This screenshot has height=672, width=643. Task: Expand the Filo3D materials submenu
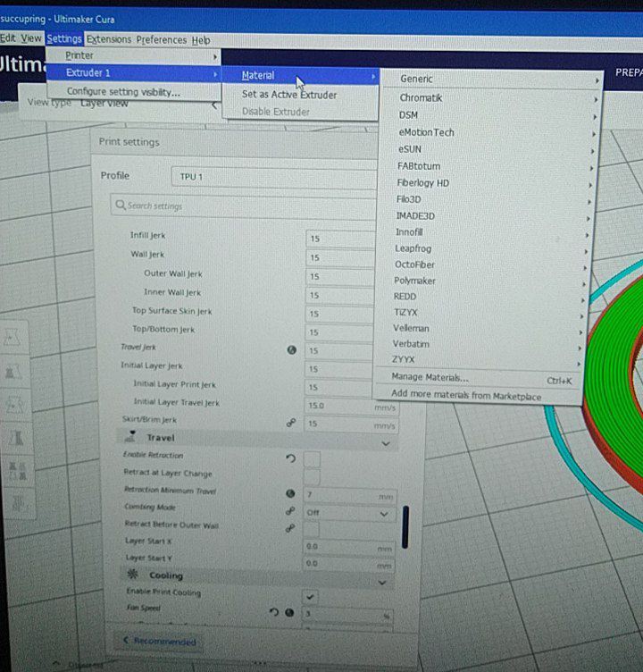click(x=485, y=199)
